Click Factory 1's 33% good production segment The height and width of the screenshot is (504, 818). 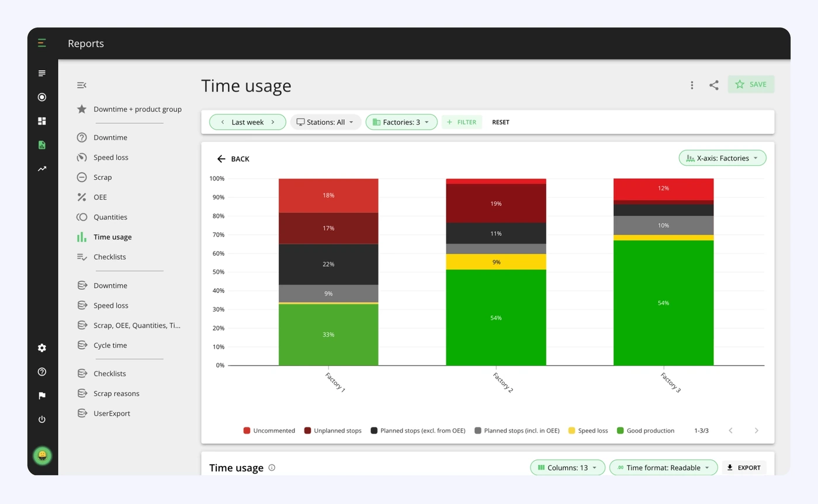pos(328,335)
